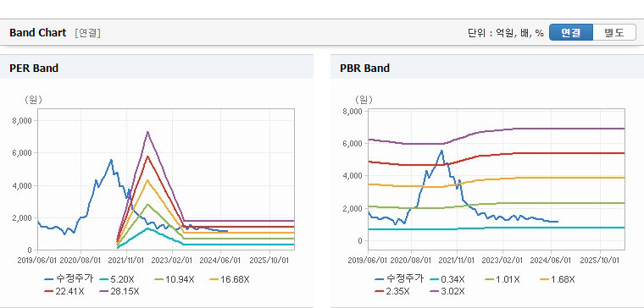The height and width of the screenshot is (308, 644).
Task: Click 2025/10/01 date on PBR Band axis
Action: 599,261
